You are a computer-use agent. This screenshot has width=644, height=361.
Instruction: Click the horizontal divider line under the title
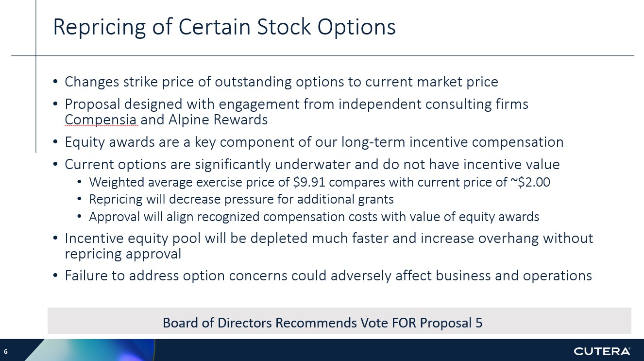340,56
